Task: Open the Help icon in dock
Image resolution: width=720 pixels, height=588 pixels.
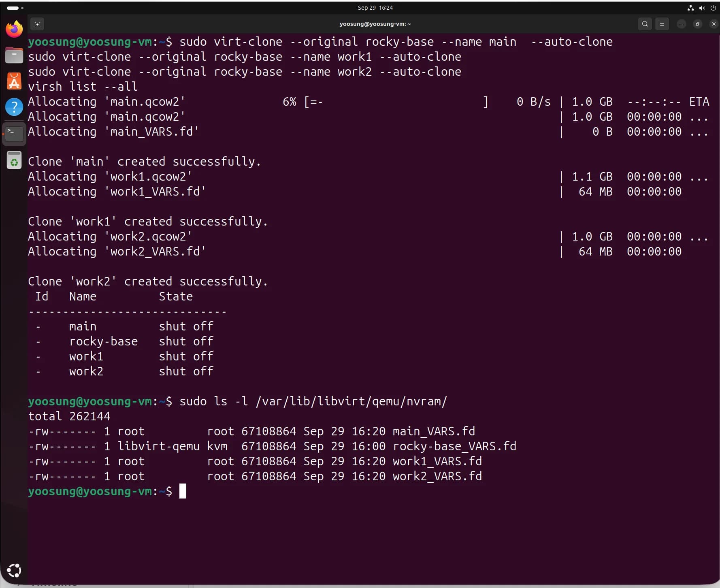Action: tap(14, 107)
